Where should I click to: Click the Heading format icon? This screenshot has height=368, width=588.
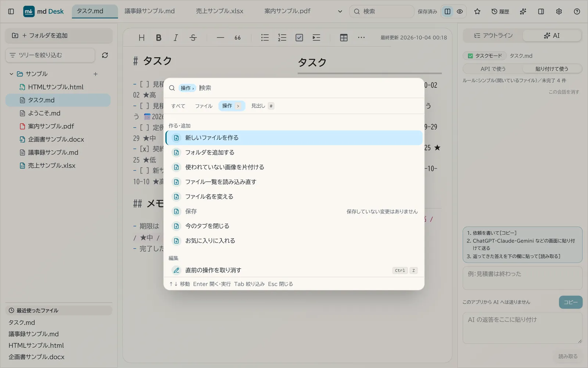141,38
